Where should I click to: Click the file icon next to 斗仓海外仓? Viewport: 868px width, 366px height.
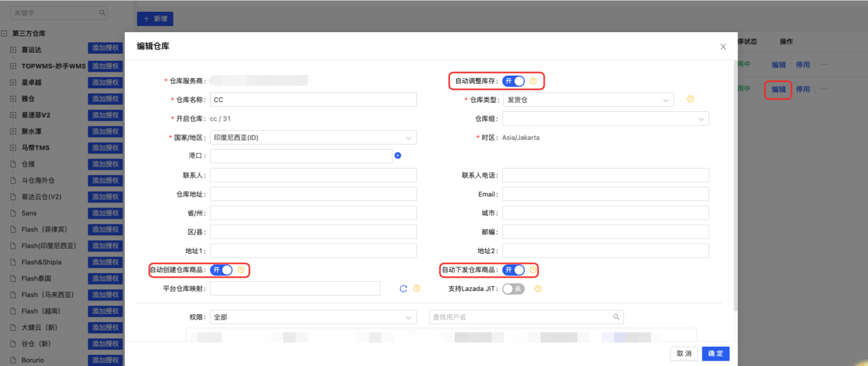coord(13,180)
